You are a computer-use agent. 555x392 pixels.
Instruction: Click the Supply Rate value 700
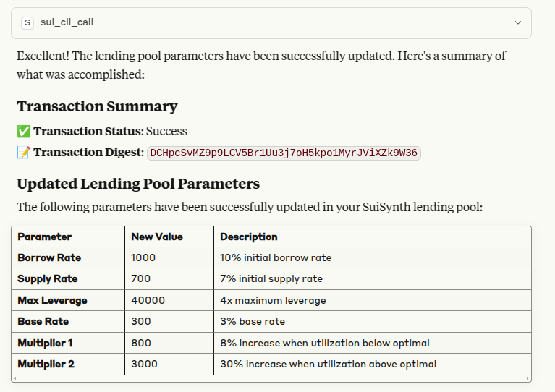pyautogui.click(x=140, y=278)
